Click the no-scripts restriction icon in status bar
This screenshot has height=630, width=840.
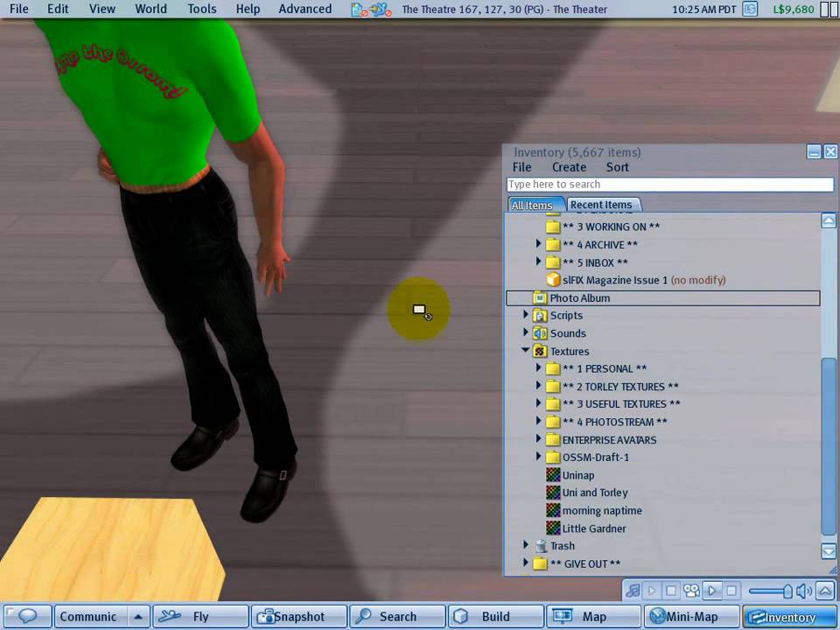click(x=359, y=9)
